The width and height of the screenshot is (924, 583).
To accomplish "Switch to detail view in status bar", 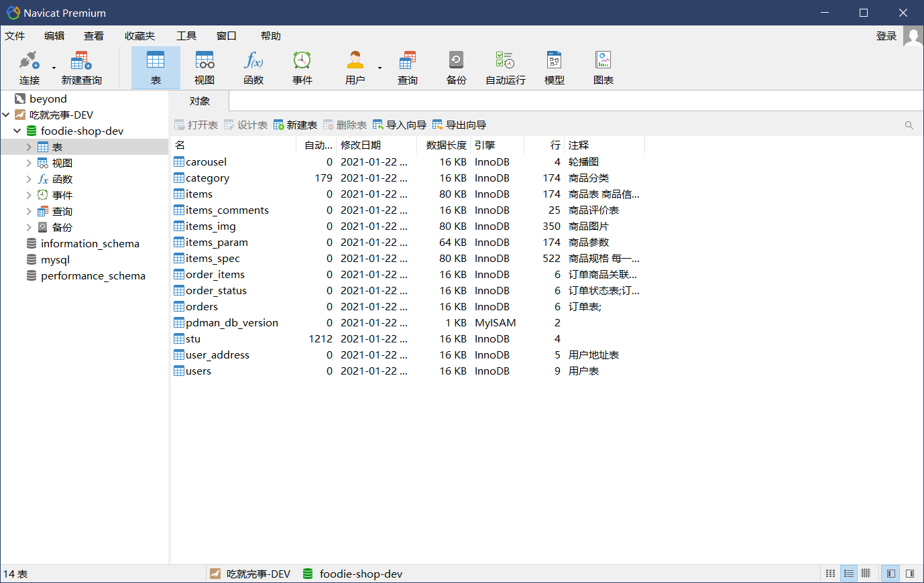I will pos(849,574).
